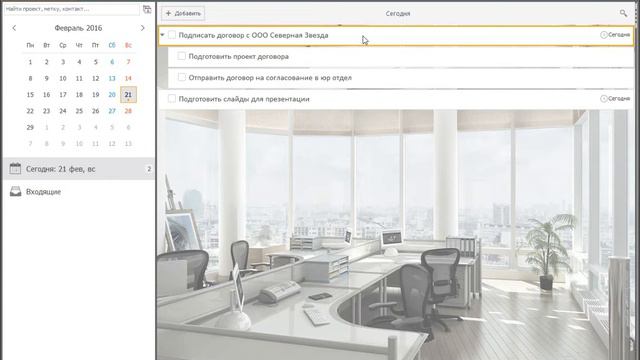This screenshot has height=360, width=640.
Task: Select February 21 in the calendar
Action: (128, 95)
